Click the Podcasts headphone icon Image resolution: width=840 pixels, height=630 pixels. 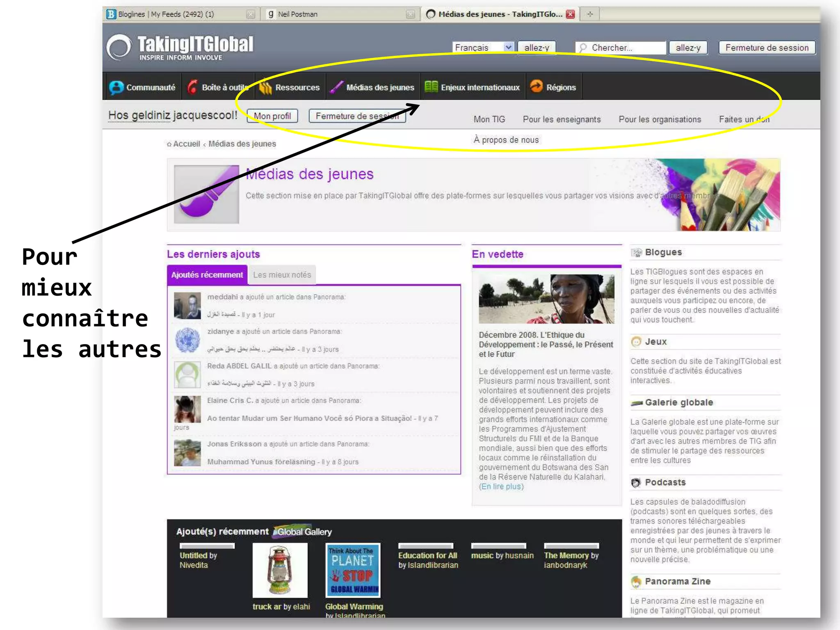(x=636, y=483)
